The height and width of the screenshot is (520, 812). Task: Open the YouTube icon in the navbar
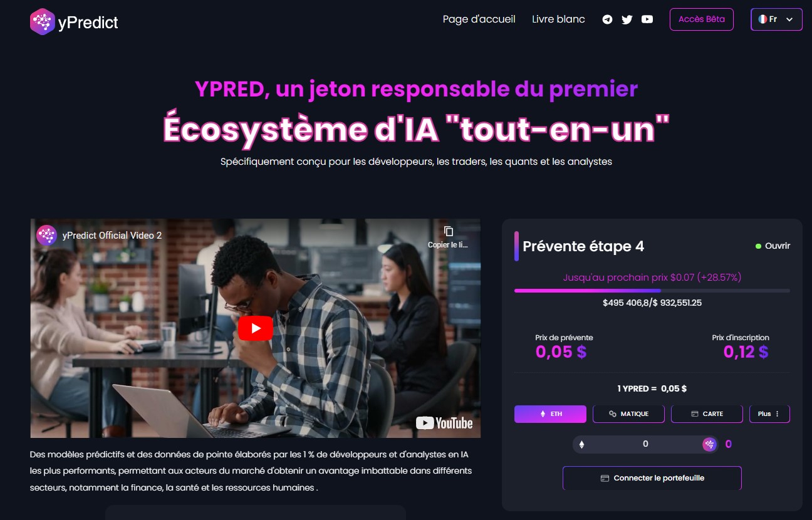point(647,19)
